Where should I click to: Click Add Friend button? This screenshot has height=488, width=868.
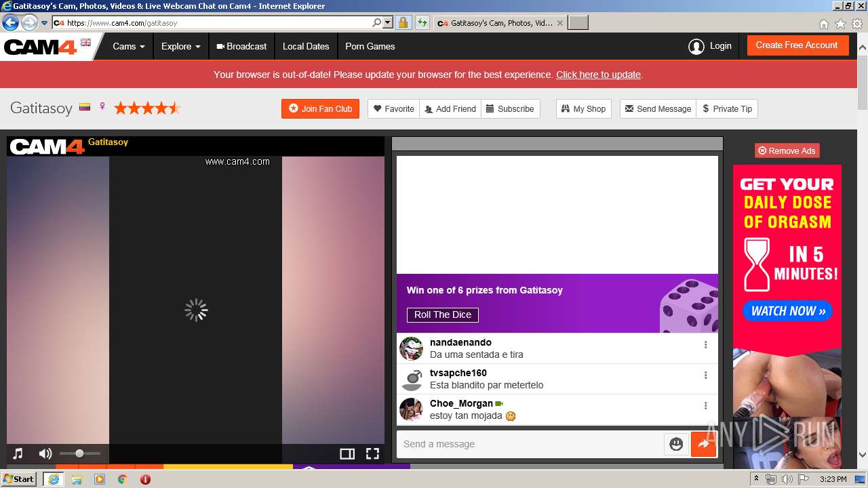450,108
